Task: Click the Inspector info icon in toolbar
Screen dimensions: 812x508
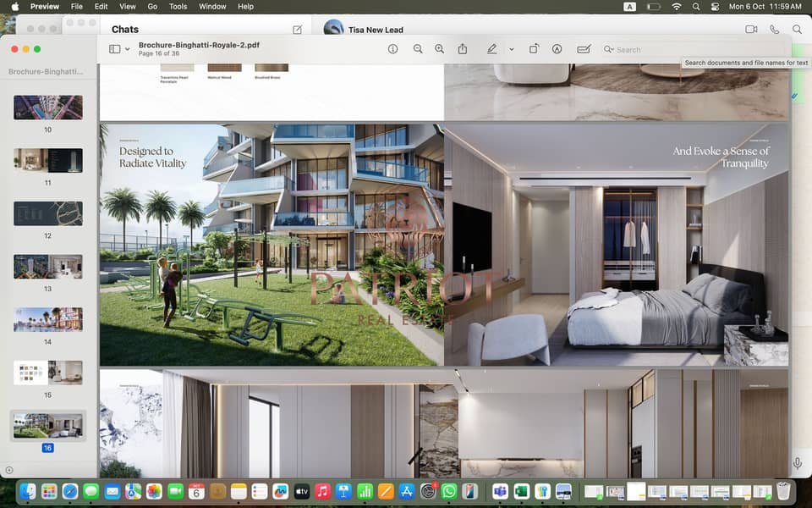Action: click(x=392, y=49)
